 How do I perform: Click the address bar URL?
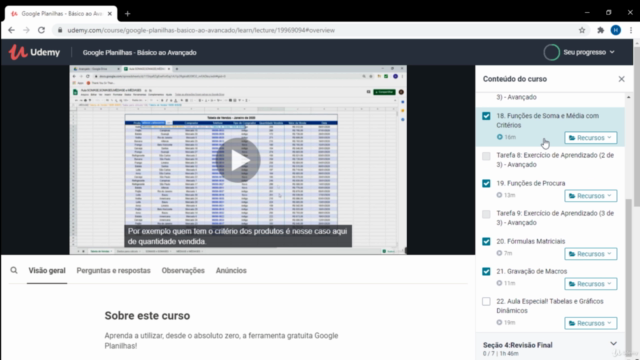coord(201,30)
